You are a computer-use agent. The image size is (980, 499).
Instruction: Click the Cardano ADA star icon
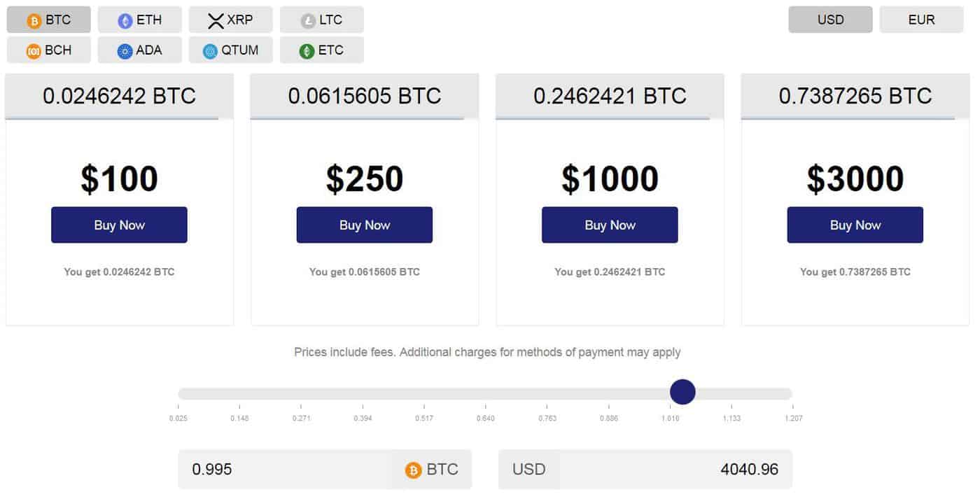click(x=123, y=50)
